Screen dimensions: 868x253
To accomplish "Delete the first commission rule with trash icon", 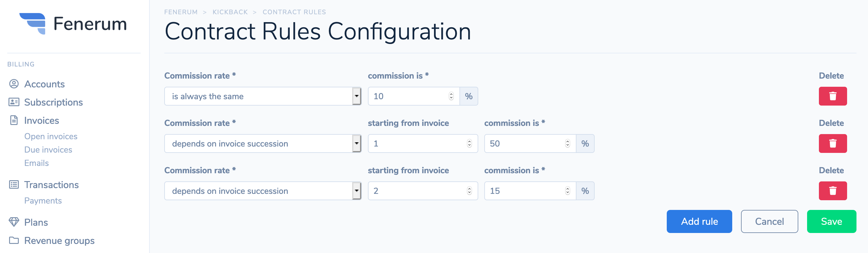I will click(833, 96).
